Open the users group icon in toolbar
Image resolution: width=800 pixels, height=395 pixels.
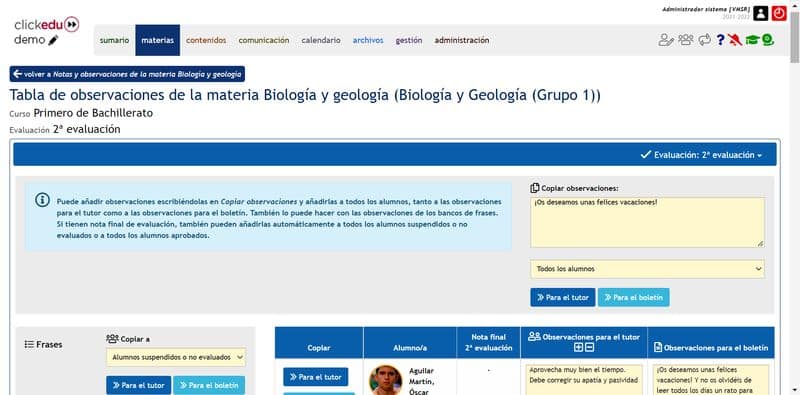point(686,39)
